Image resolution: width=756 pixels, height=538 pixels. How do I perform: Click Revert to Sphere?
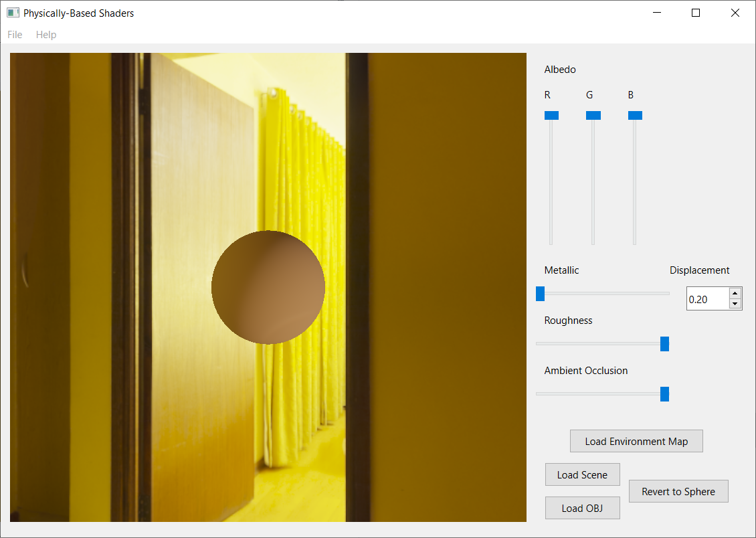click(x=678, y=491)
